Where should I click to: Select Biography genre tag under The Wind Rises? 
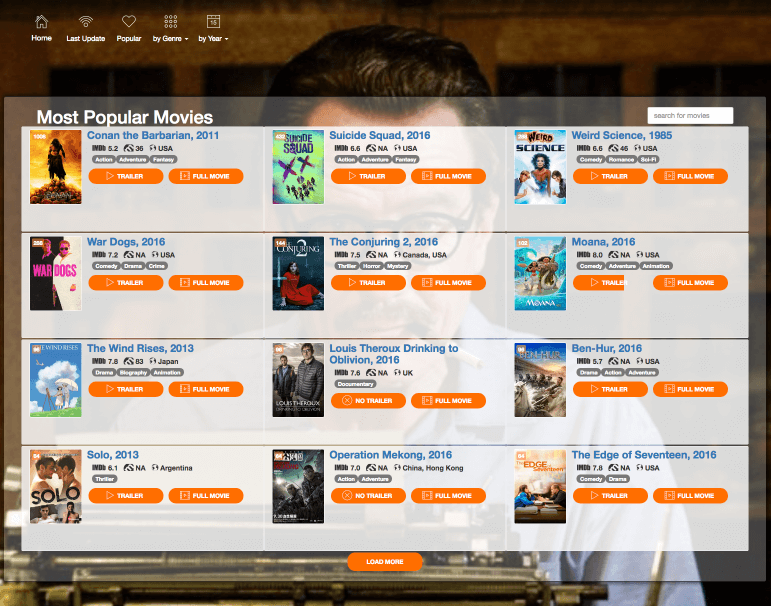click(133, 373)
